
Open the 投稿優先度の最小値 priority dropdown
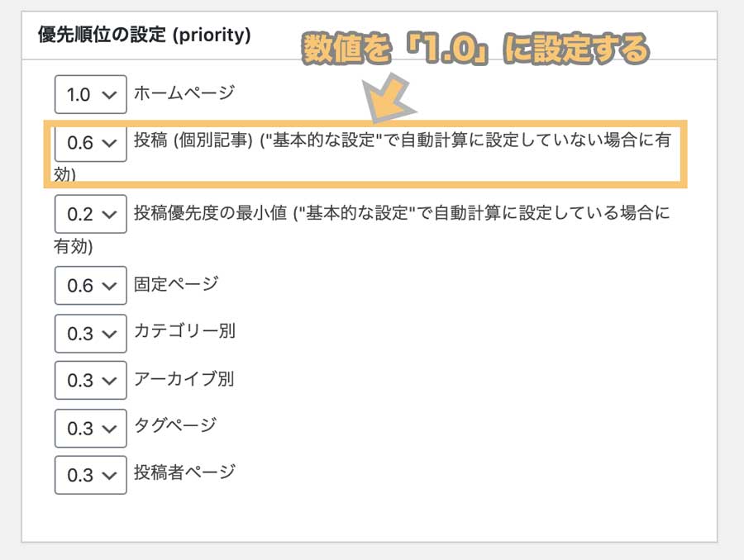point(91,214)
